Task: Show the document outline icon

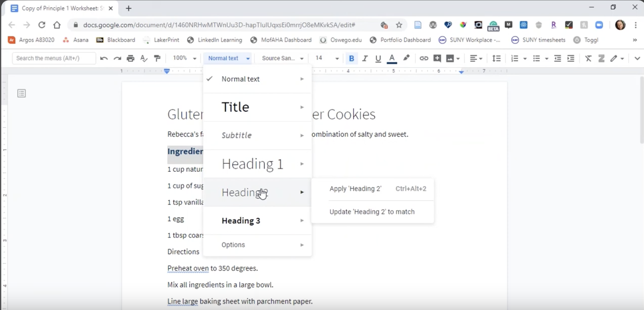Action: 21,93
